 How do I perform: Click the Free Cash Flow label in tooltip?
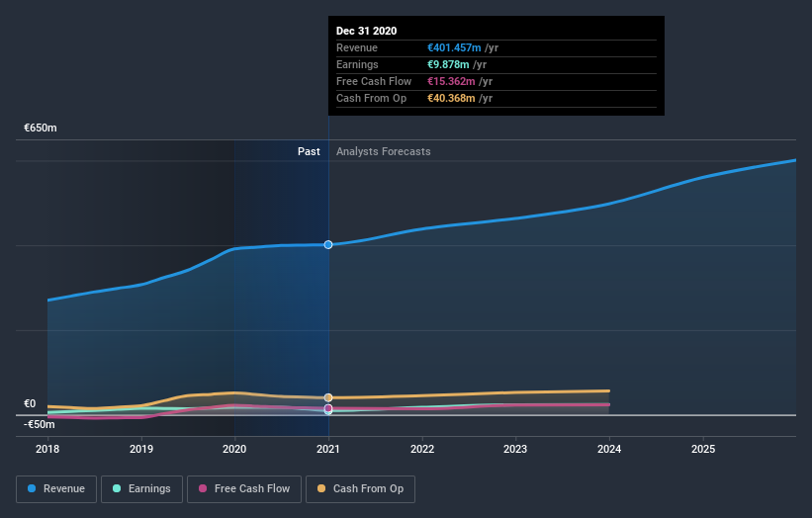pyautogui.click(x=374, y=81)
